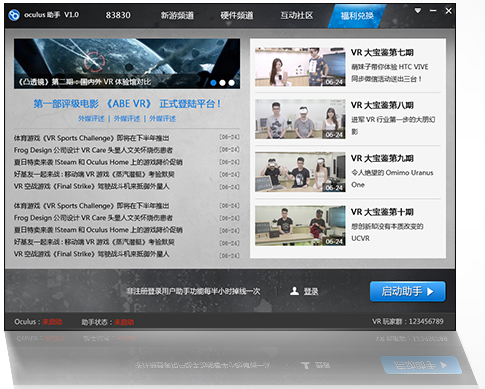485x389 pixels.
Task: Click the Omimo Uranus One description text
Action: (x=392, y=179)
